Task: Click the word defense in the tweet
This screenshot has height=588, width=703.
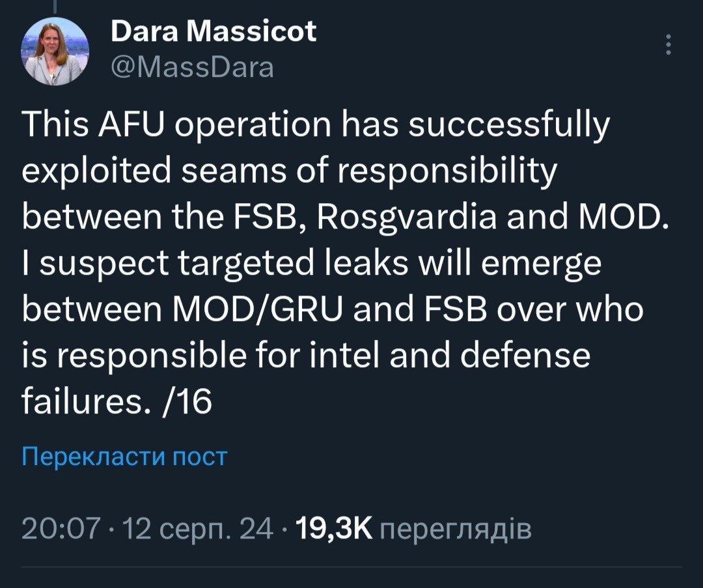Action: 525,355
